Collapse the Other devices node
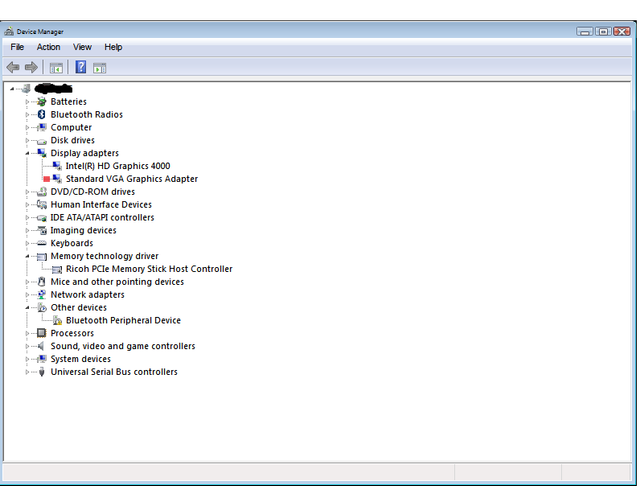Viewport: 640px width, 486px height. coord(27,308)
